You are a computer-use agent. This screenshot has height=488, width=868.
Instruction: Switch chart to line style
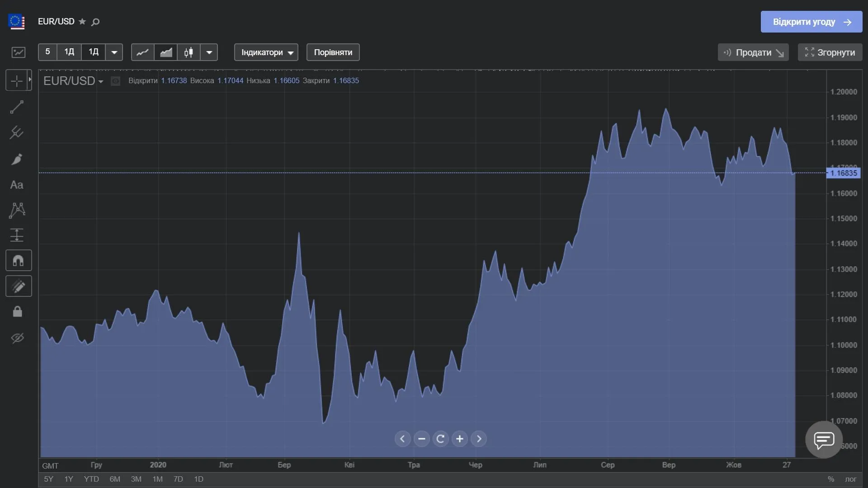[x=142, y=52]
